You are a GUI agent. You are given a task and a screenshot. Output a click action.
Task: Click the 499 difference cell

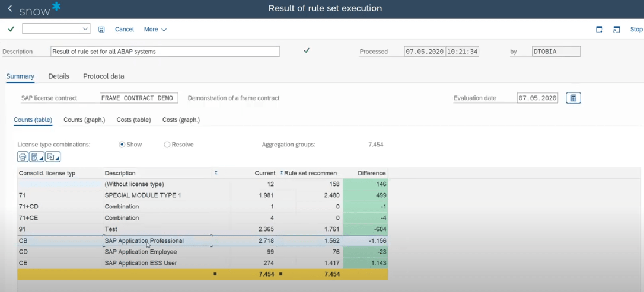(365, 195)
